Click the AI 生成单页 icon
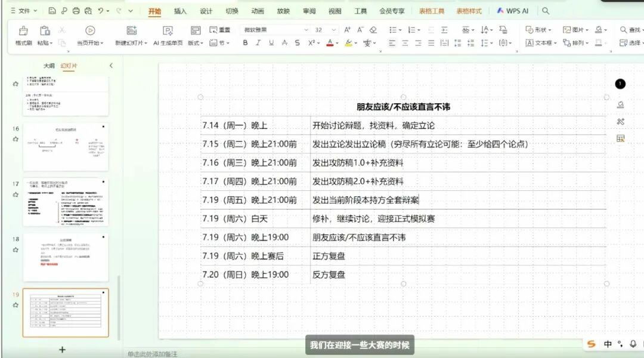Image resolution: width=644 pixels, height=358 pixels. pos(168,31)
